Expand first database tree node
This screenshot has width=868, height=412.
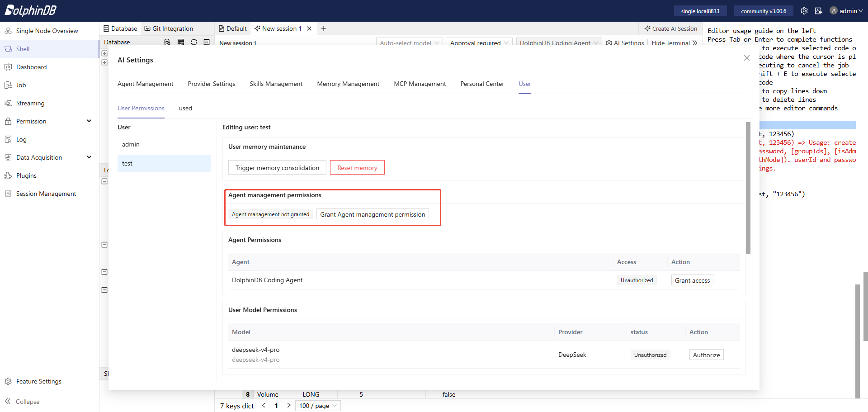pyautogui.click(x=104, y=53)
